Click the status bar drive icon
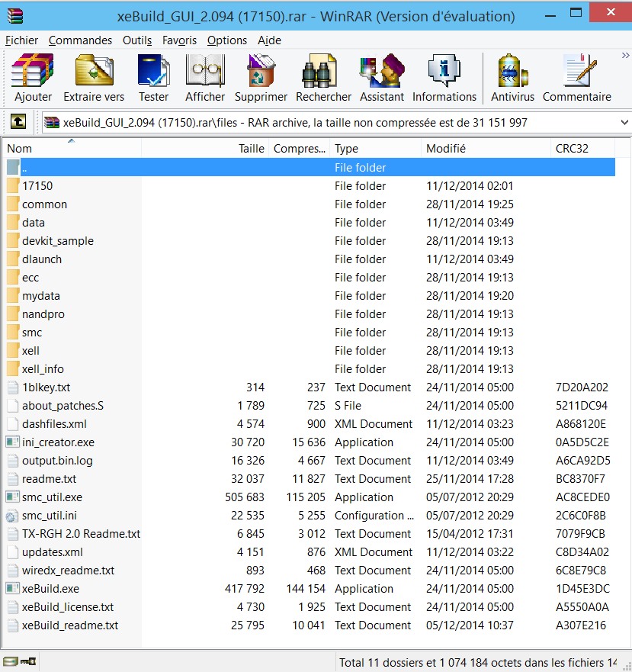The width and height of the screenshot is (632, 672). pyautogui.click(x=10, y=662)
